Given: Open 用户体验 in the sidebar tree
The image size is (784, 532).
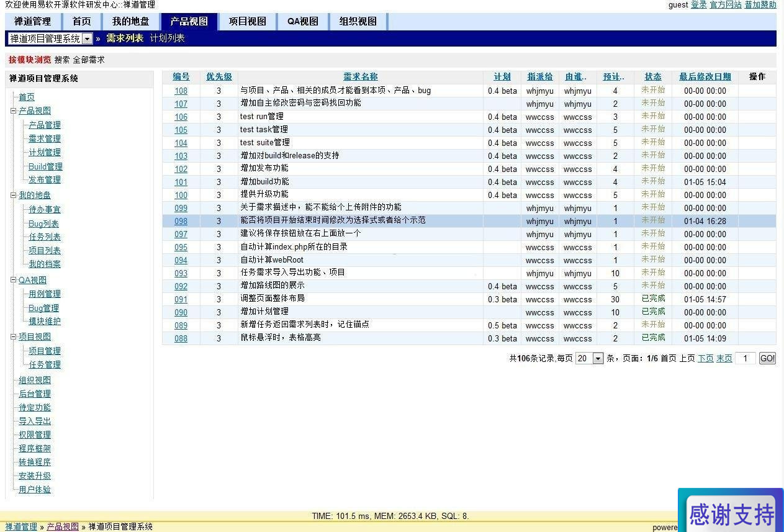Looking at the screenshot, I should point(35,490).
